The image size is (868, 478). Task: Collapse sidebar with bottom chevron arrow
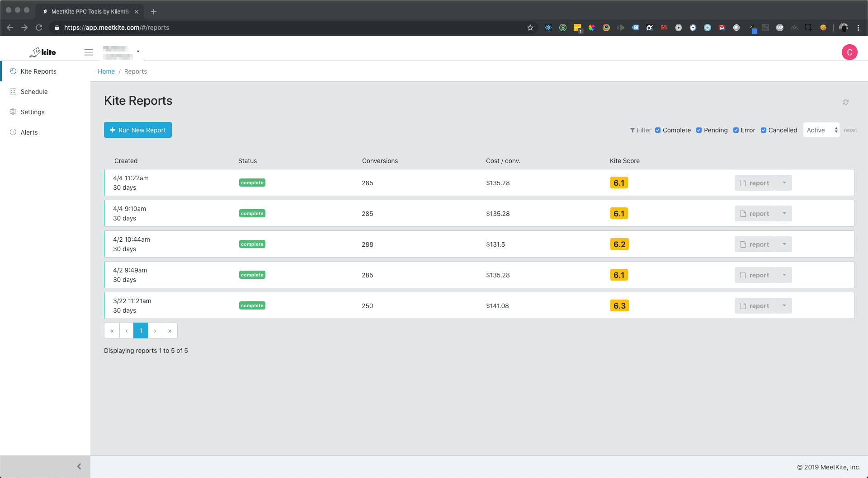(79, 466)
